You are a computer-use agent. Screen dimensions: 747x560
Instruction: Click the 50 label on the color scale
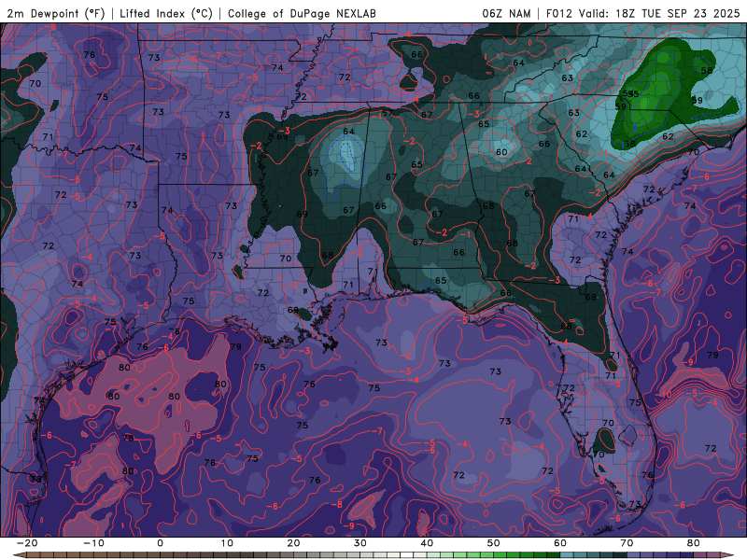(494, 543)
